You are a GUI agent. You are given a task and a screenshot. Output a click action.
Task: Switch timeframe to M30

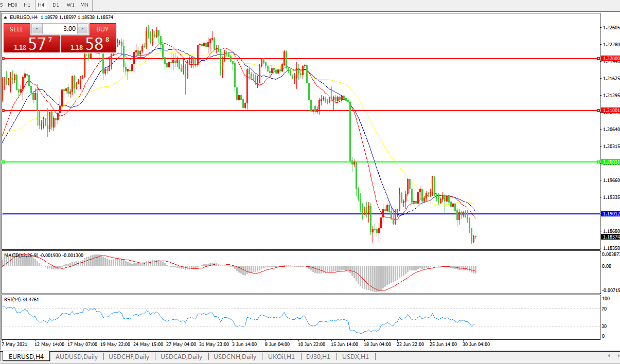click(13, 5)
